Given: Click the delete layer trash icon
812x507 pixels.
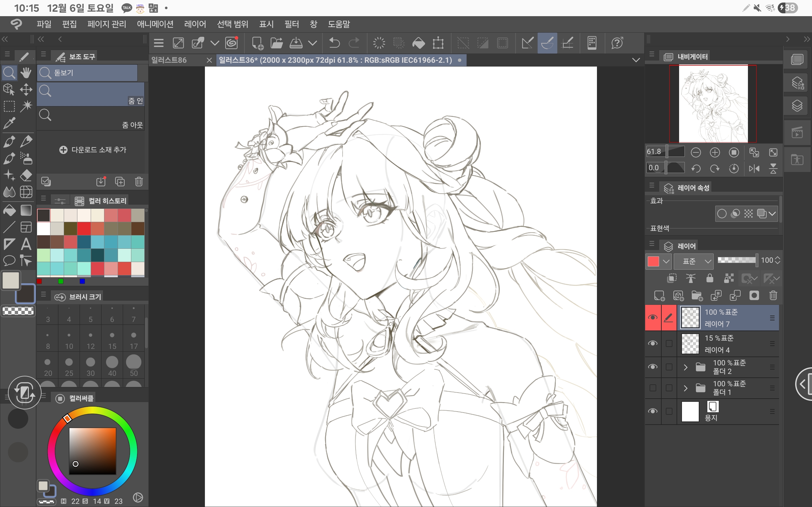Looking at the screenshot, I should [x=773, y=295].
